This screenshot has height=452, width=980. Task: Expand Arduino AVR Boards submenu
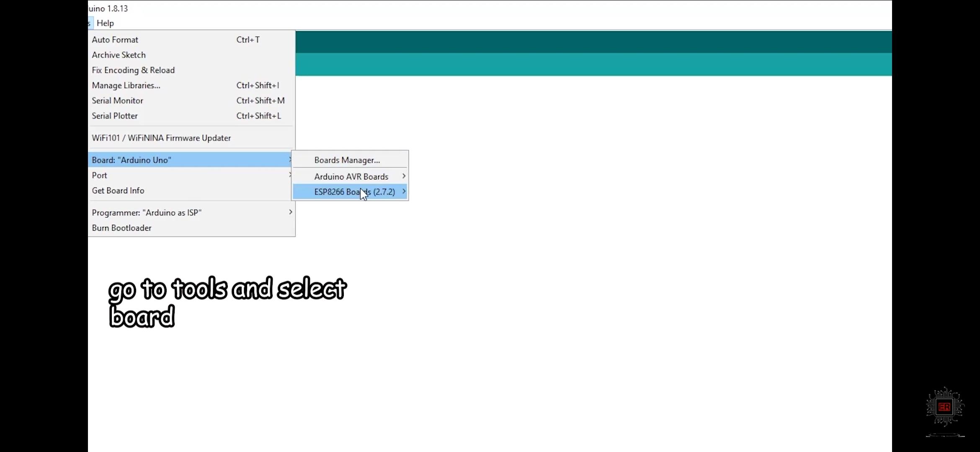pos(351,176)
